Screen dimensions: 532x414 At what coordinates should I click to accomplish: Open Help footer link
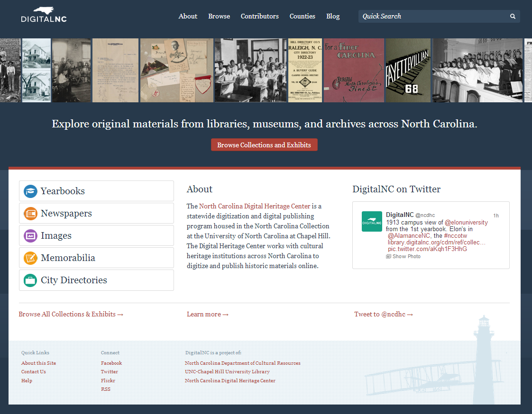point(27,381)
